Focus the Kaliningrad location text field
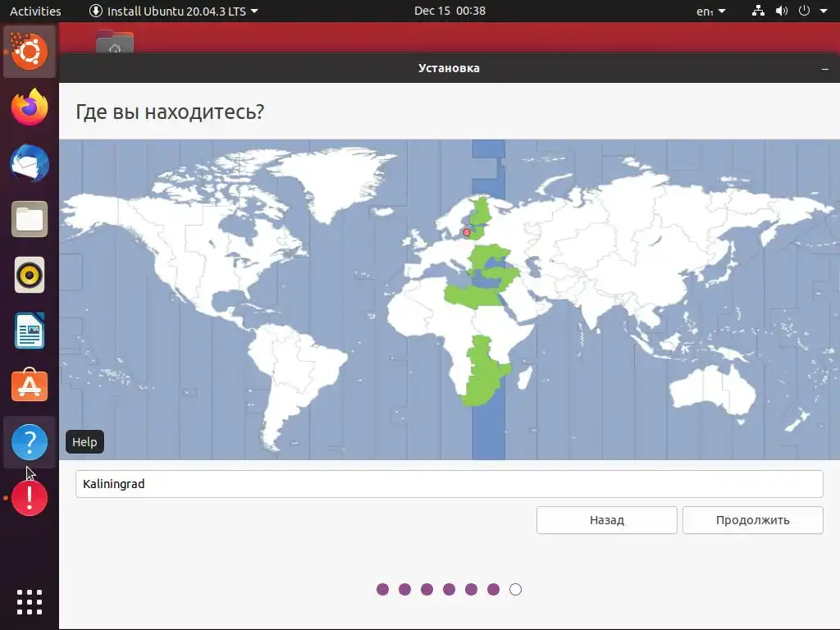The image size is (840, 630). [449, 484]
